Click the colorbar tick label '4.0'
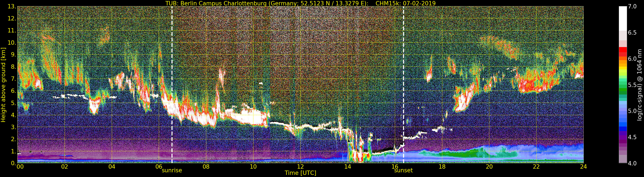The height and width of the screenshot is (177, 644). click(632, 163)
